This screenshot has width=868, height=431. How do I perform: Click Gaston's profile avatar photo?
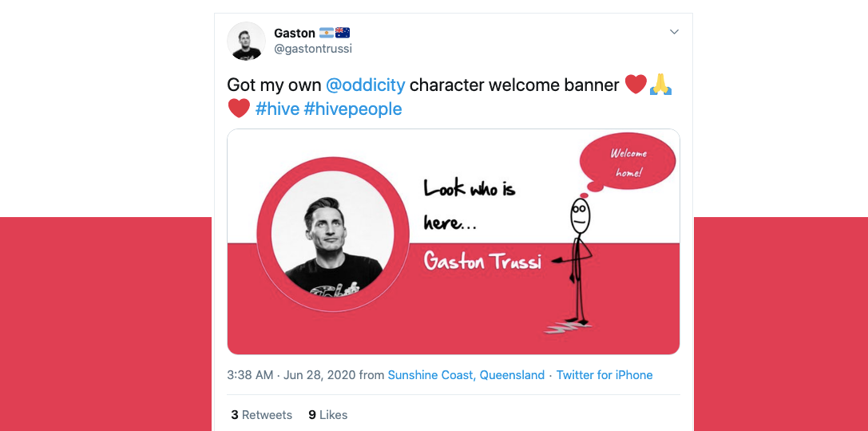247,41
